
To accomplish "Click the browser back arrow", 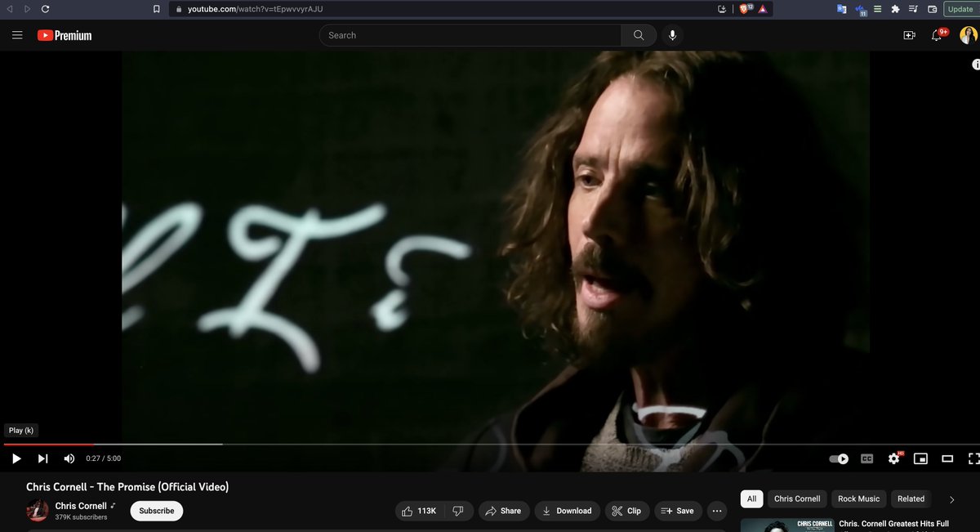I will (x=10, y=9).
